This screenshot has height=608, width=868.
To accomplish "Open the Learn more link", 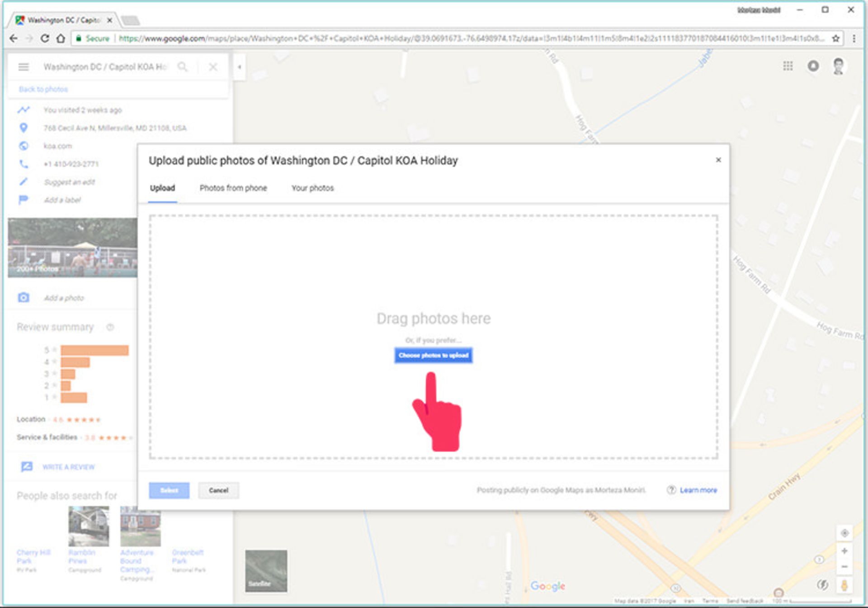I will (x=698, y=490).
